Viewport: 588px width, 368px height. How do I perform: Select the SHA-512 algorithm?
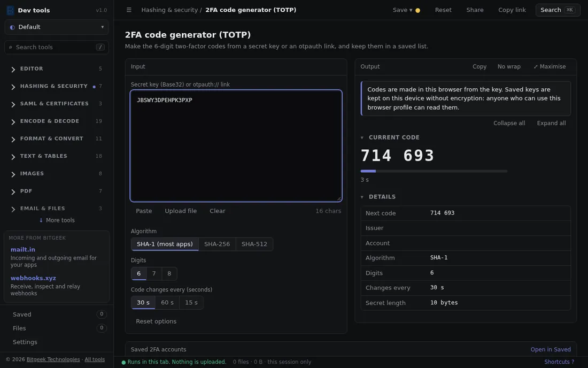254,244
